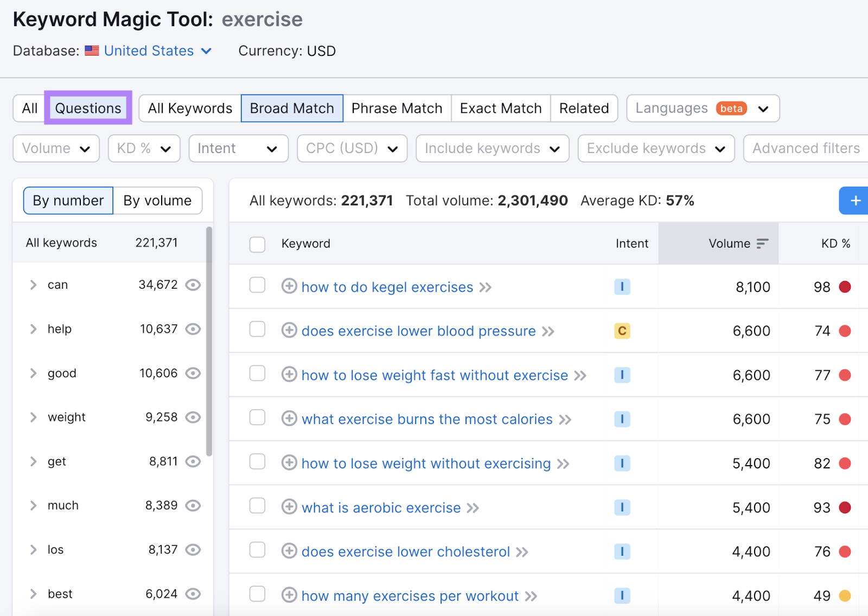Open the keyword "how to lose weight fast without exercise"
Viewport: 868px width, 616px height.
[434, 375]
